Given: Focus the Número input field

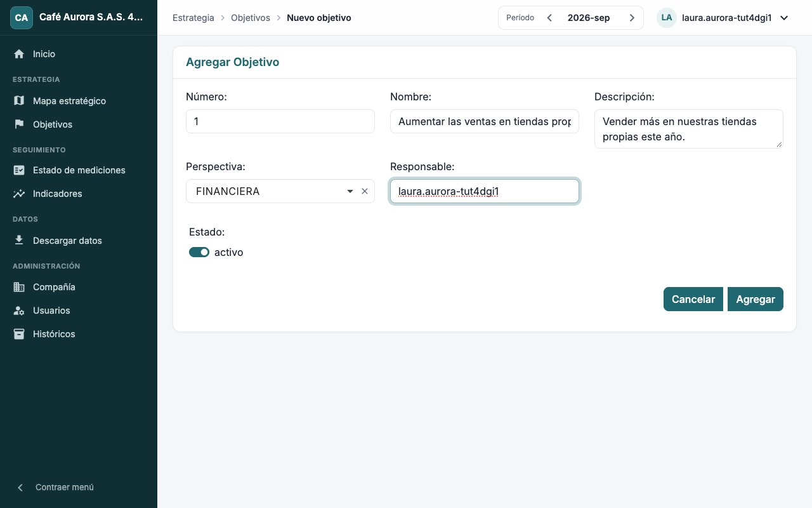Looking at the screenshot, I should point(280,121).
